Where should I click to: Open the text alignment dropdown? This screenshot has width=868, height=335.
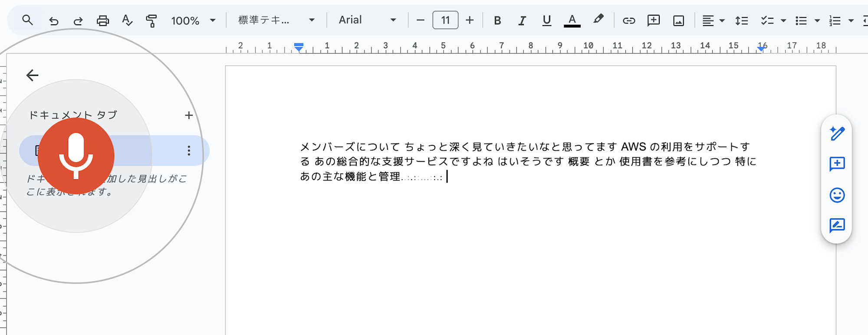pyautogui.click(x=713, y=20)
